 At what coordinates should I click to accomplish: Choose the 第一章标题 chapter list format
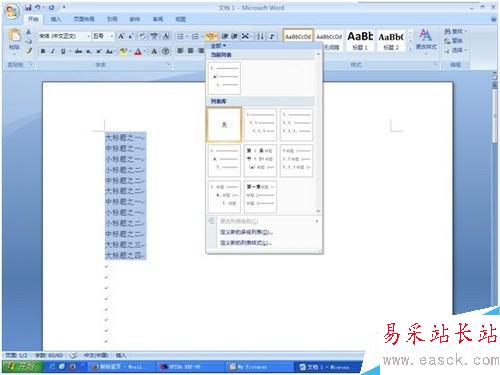point(260,196)
